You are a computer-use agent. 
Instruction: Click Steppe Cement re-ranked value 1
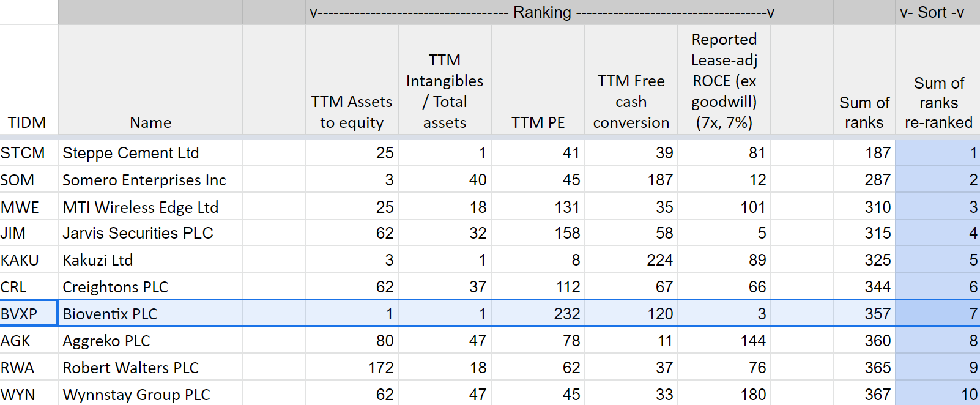coord(938,153)
